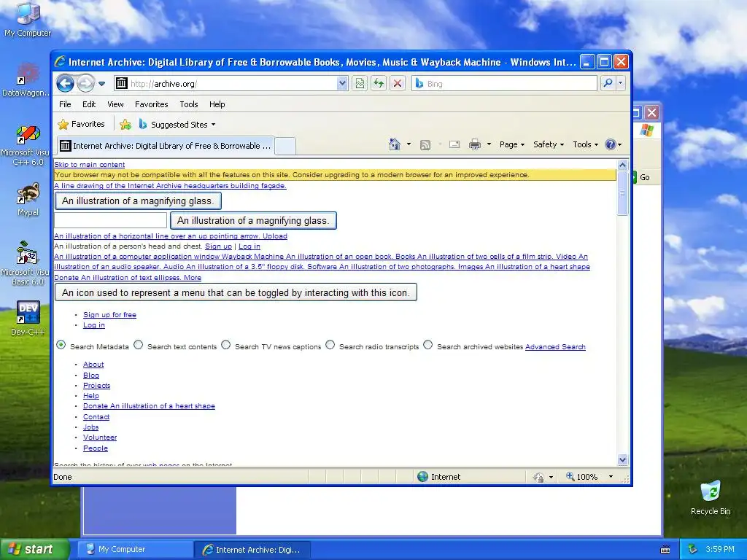Screen dimensions: 747x560
Task: Select the Dev-C++ desktop icon
Action: [x=28, y=319]
